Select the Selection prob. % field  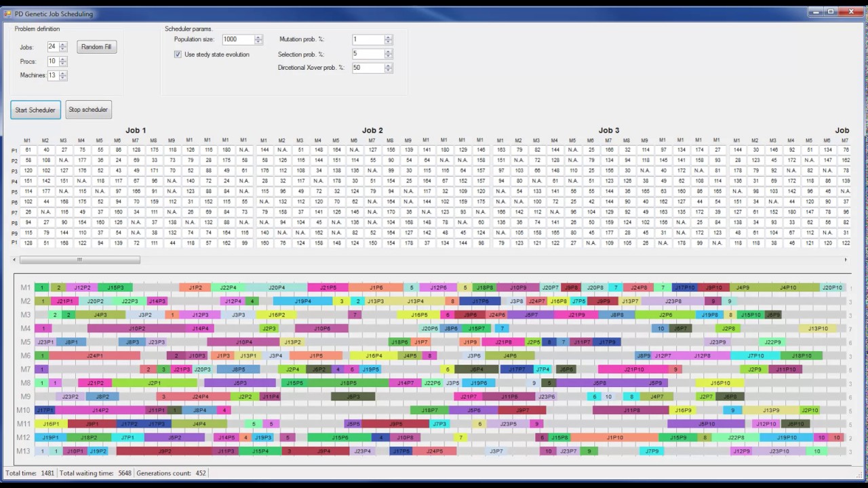pyautogui.click(x=368, y=54)
